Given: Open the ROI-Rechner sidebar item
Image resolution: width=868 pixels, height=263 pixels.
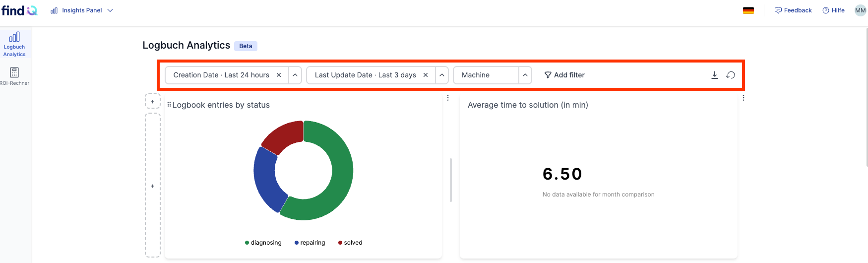Looking at the screenshot, I should point(14,76).
